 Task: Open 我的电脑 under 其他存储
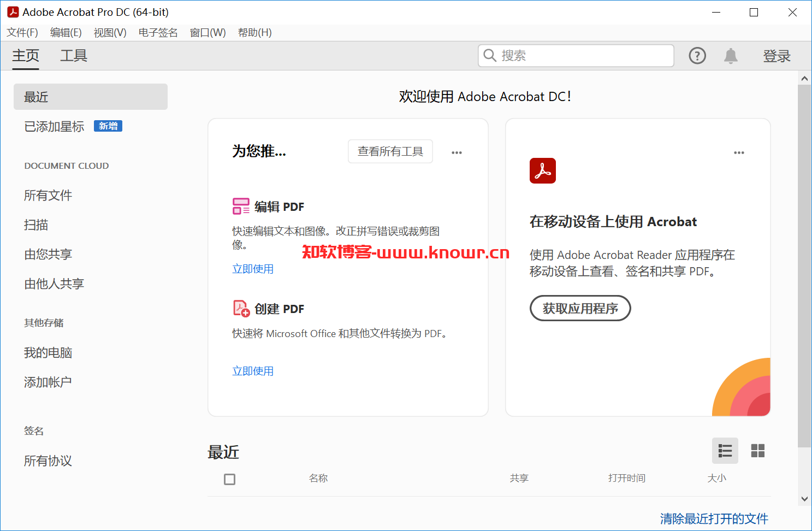[48, 353]
